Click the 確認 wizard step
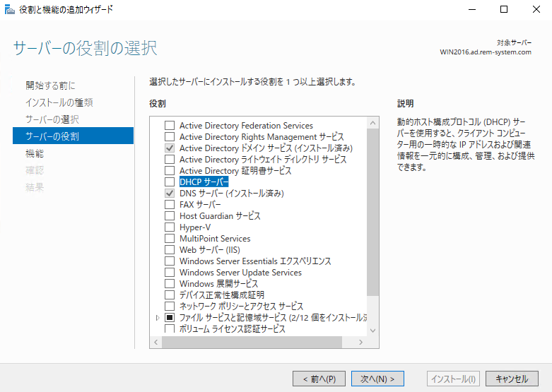Viewport: 552px width, 392px height. 35,170
